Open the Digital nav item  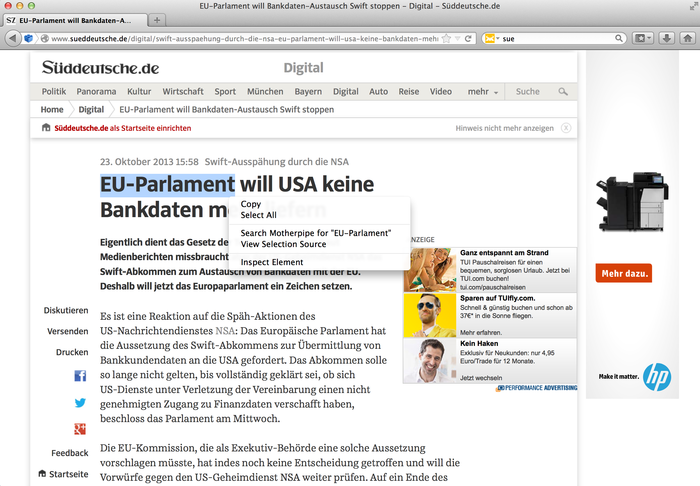(x=346, y=91)
